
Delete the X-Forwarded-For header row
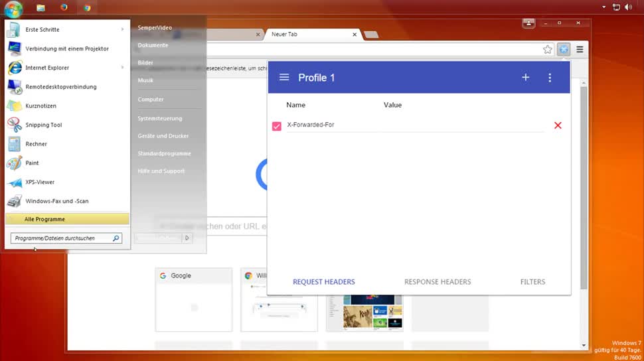coord(558,125)
